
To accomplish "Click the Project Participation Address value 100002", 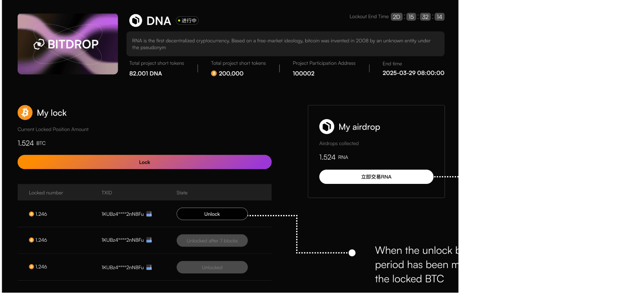I will [303, 73].
